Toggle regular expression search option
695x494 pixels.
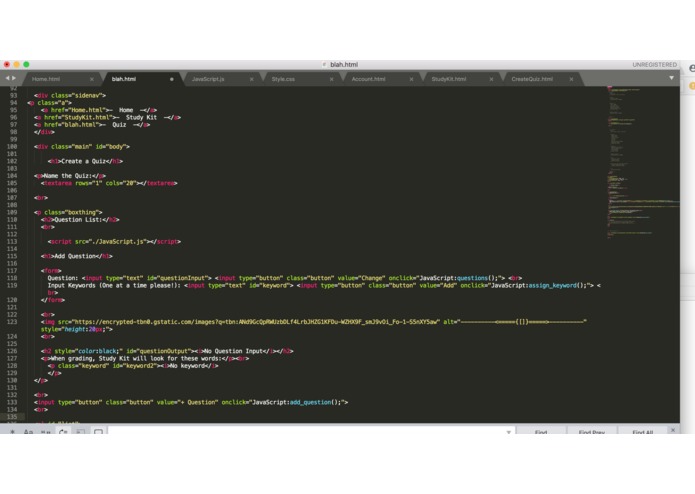[x=12, y=431]
